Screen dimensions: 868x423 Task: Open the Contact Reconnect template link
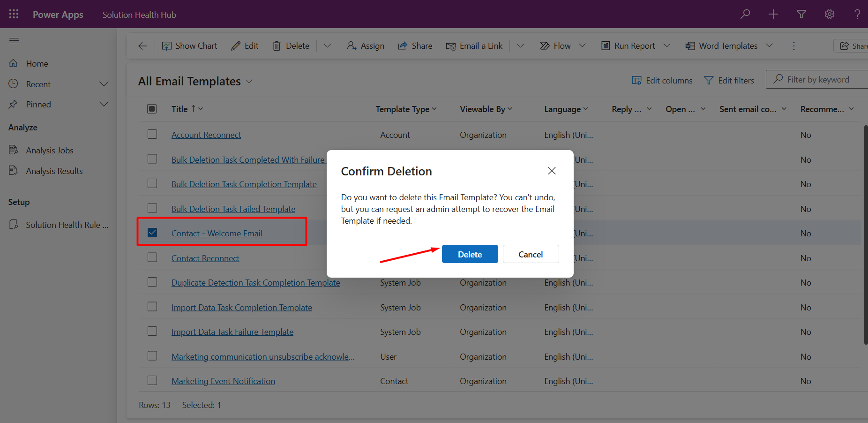[205, 258]
